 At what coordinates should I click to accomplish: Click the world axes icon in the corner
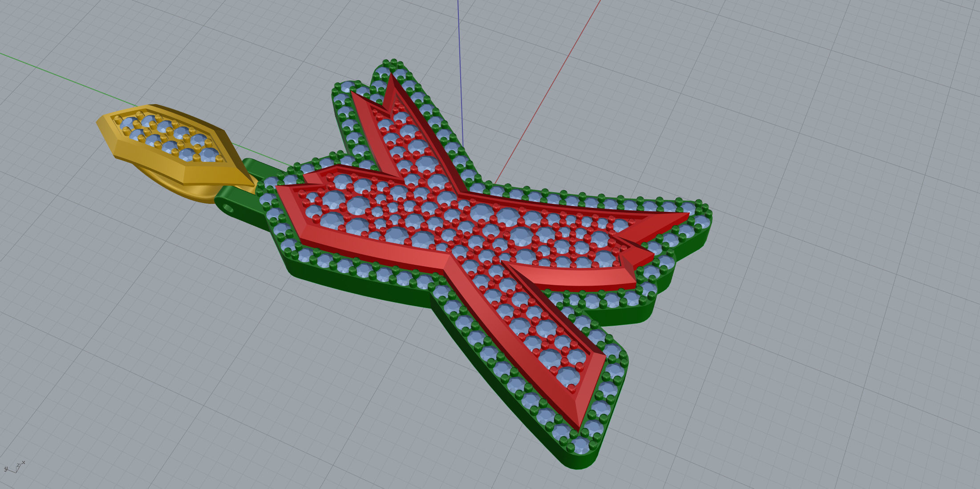[14, 467]
